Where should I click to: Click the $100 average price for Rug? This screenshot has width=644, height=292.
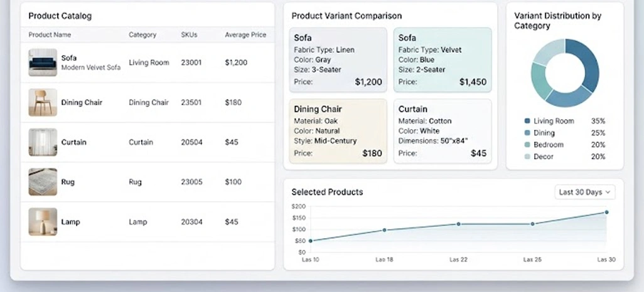tap(233, 182)
